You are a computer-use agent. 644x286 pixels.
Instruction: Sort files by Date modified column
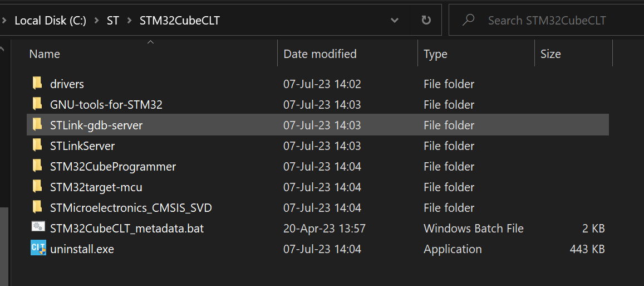click(x=319, y=54)
